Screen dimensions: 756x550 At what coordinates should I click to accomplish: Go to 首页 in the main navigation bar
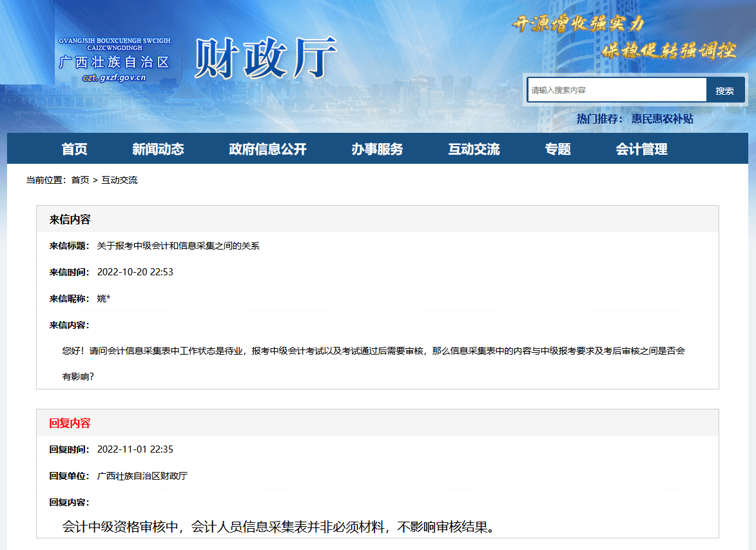coord(74,149)
